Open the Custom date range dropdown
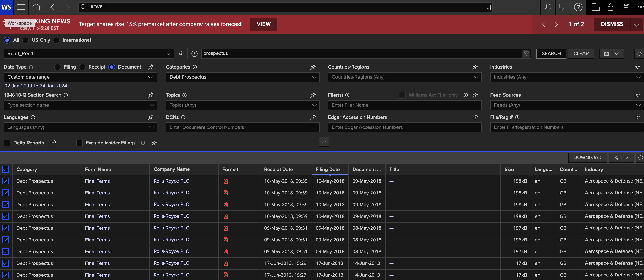This screenshot has width=644, height=280. click(80, 77)
